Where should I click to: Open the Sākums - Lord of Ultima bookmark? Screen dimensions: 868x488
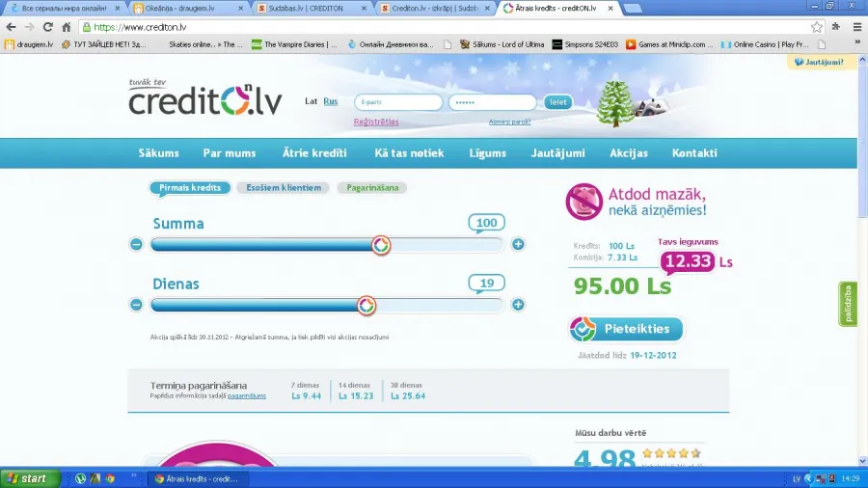pos(502,44)
